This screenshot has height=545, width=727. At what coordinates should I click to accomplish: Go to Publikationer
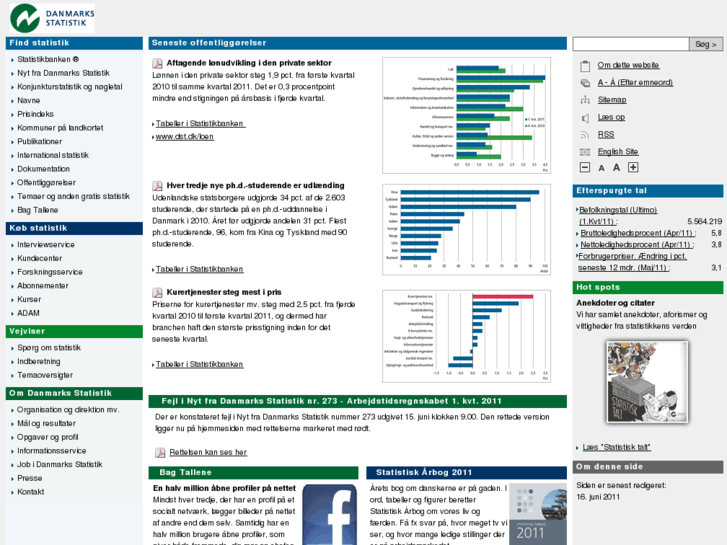39,141
